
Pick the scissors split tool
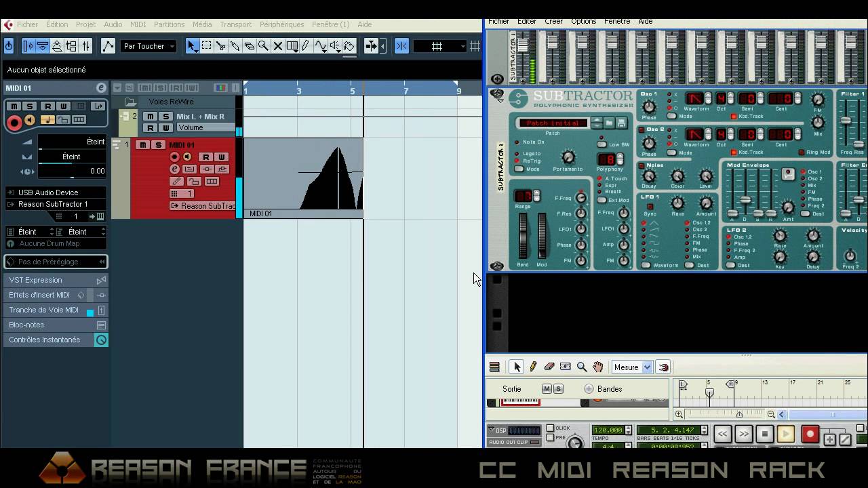click(x=220, y=46)
